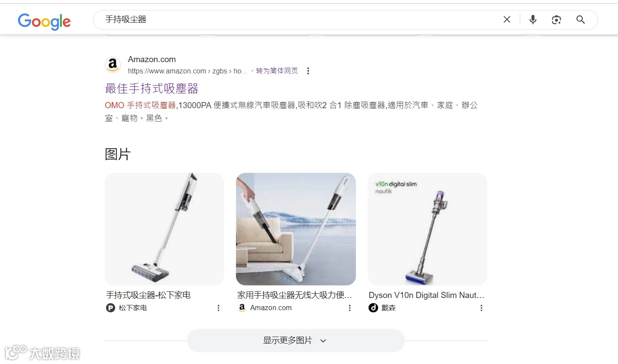Clear the search box text
The image size is (618, 364).
(x=507, y=20)
